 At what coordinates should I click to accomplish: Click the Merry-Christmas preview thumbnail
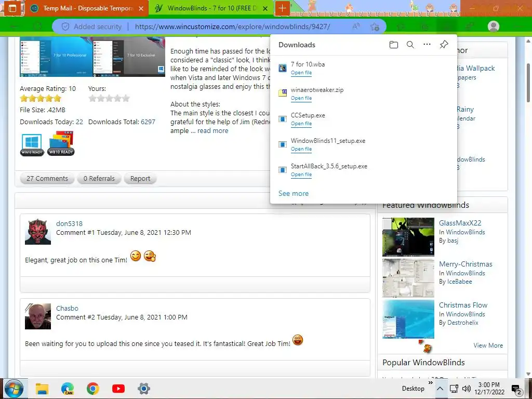(x=408, y=278)
